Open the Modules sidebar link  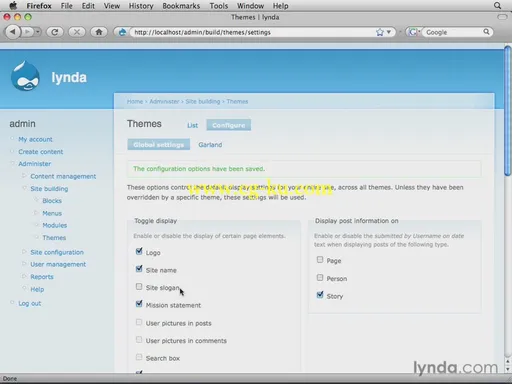55,225
